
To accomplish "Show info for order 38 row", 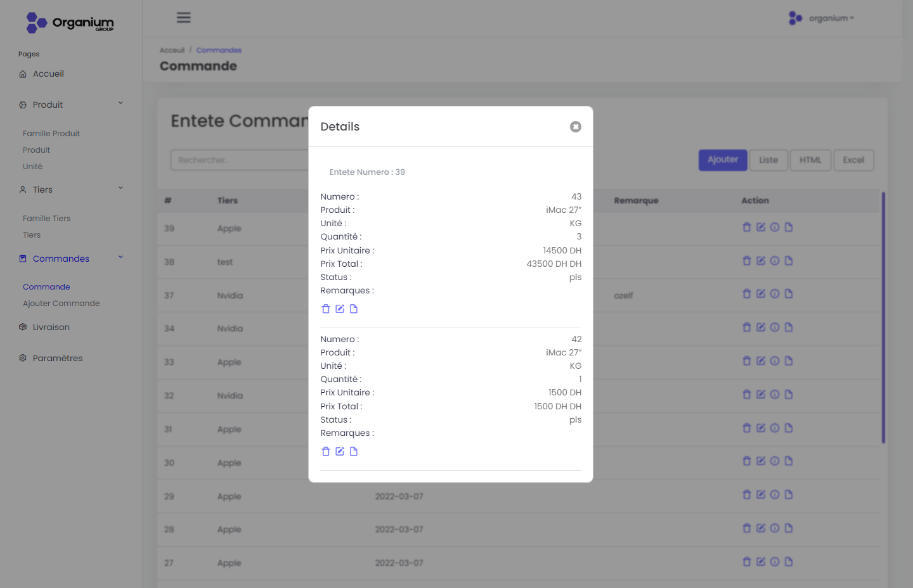I will (x=774, y=261).
